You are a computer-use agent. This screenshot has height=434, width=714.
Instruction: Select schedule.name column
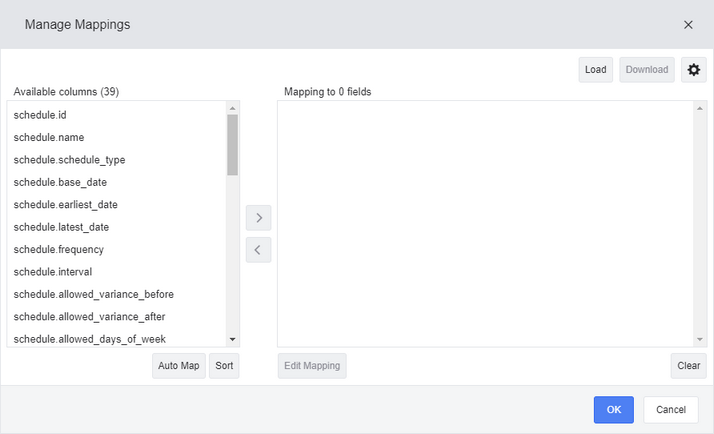tap(117, 138)
